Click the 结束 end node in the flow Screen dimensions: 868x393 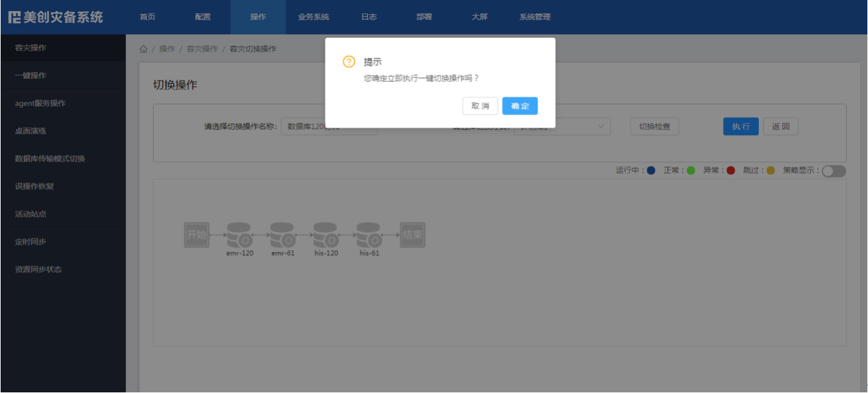point(412,235)
